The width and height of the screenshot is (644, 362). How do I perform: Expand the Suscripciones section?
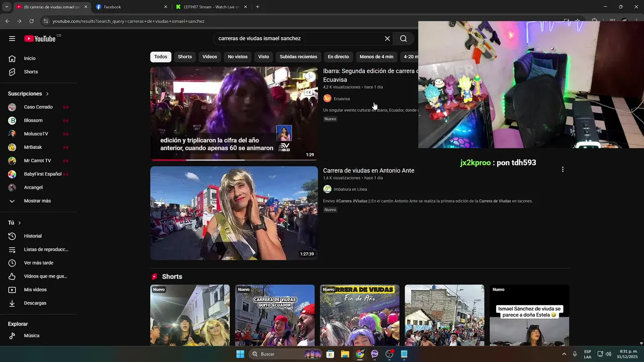pyautogui.click(x=29, y=94)
